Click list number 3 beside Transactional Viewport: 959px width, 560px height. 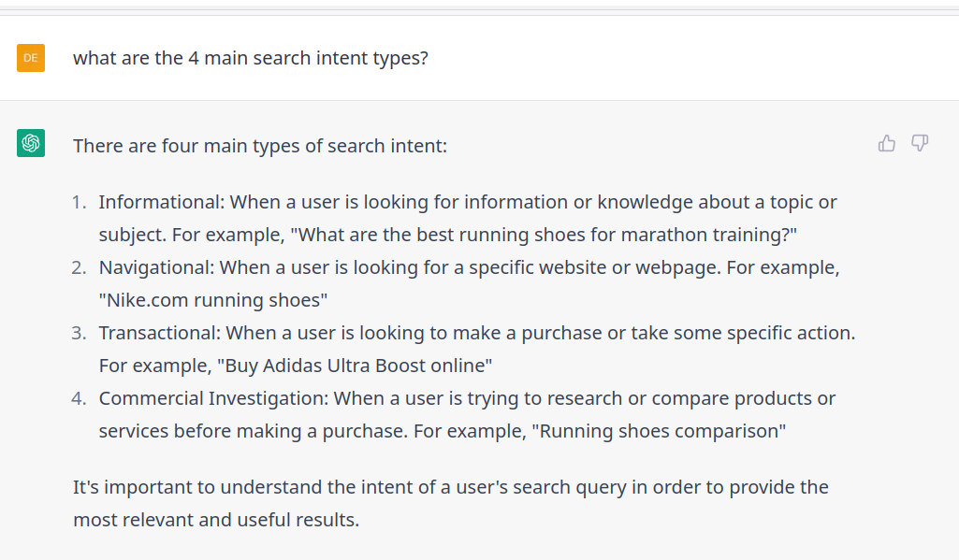80,333
